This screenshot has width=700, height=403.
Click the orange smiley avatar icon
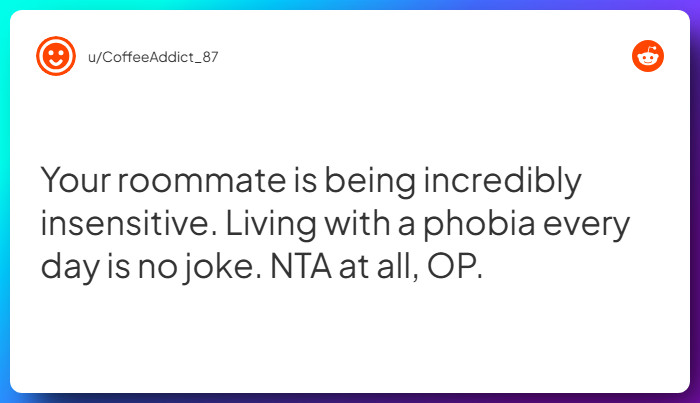(x=56, y=56)
